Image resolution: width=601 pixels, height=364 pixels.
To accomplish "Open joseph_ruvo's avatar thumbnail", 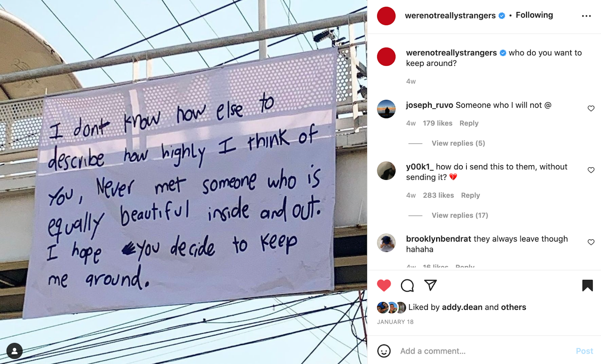I will (x=386, y=109).
